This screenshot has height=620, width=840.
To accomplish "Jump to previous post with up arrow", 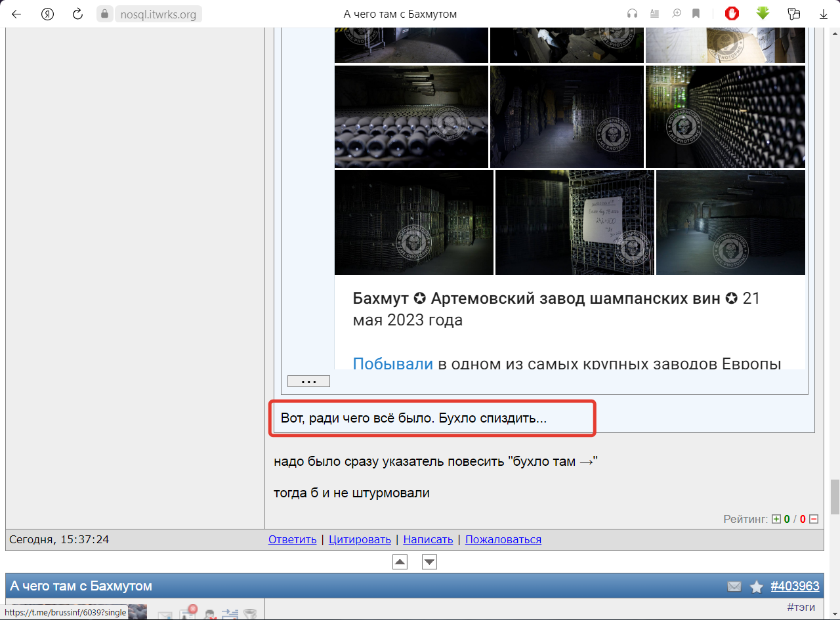I will (400, 562).
